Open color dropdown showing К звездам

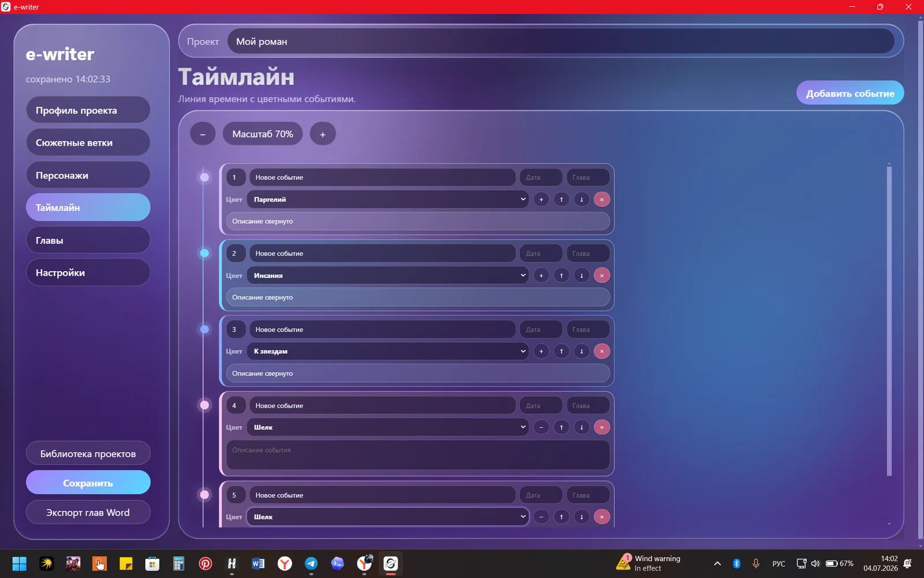tap(388, 351)
